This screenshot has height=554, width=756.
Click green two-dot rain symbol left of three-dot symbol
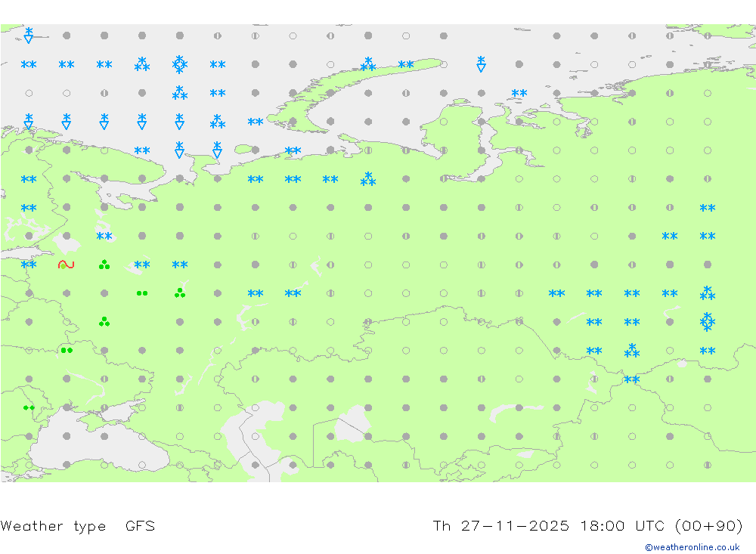point(142,293)
